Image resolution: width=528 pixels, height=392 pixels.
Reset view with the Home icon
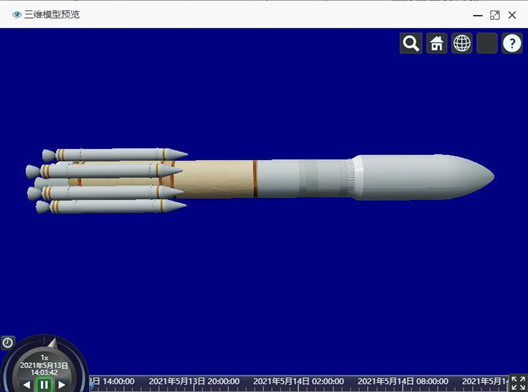pyautogui.click(x=436, y=43)
